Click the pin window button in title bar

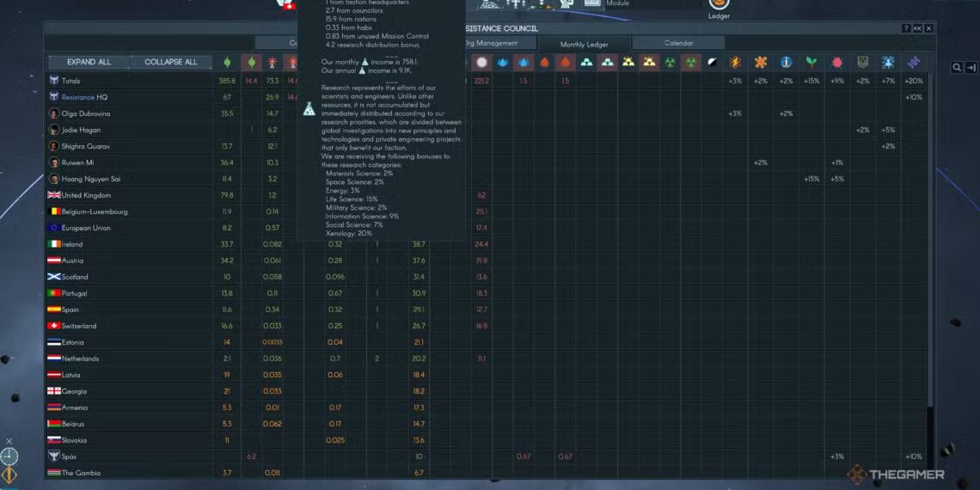[x=917, y=28]
